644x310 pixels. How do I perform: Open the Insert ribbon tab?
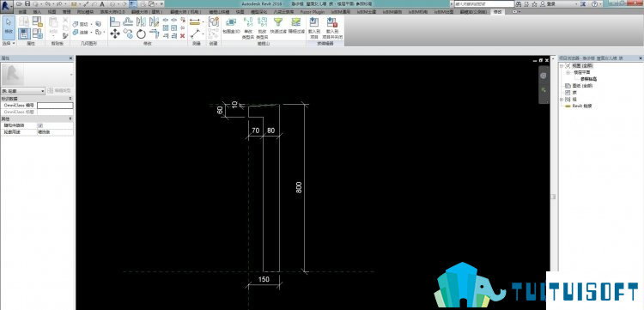tap(37, 11)
